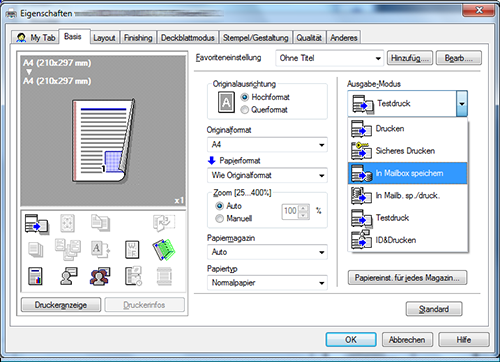Click the document with clock icon

click(x=133, y=276)
